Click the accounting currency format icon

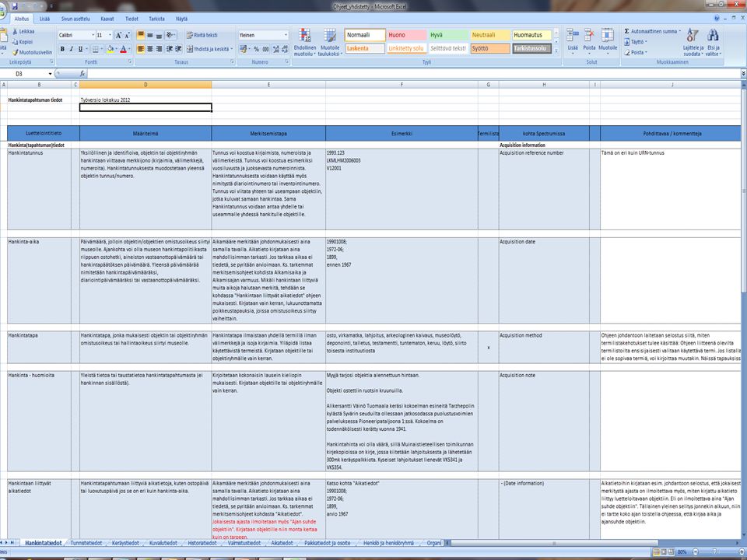point(243,49)
